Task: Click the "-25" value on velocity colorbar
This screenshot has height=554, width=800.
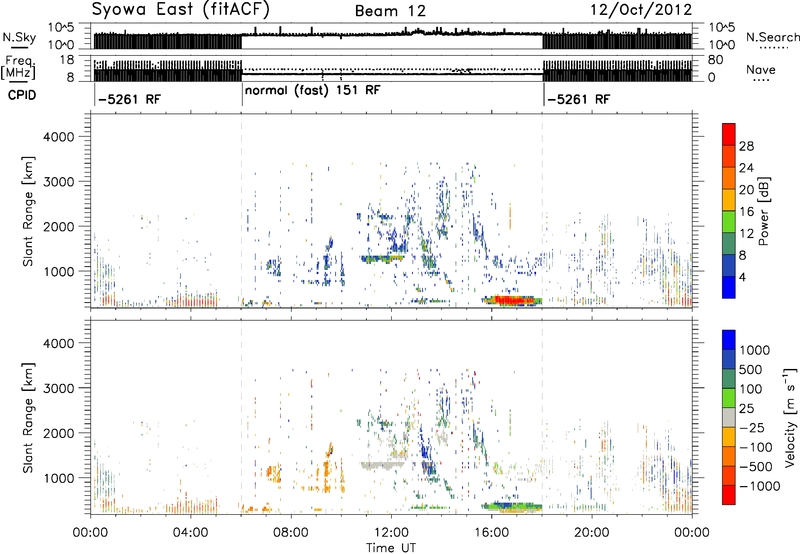Action: [752, 428]
